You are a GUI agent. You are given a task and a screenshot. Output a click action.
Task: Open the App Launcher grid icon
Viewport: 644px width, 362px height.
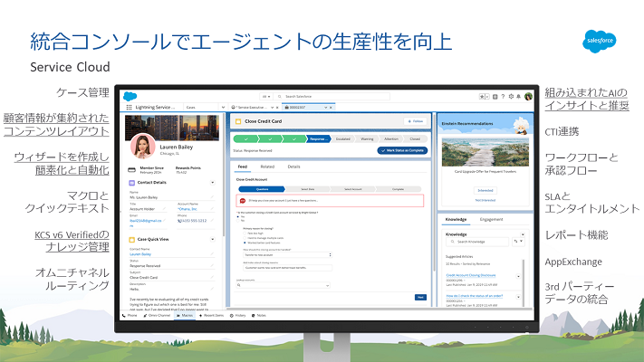[x=129, y=107]
